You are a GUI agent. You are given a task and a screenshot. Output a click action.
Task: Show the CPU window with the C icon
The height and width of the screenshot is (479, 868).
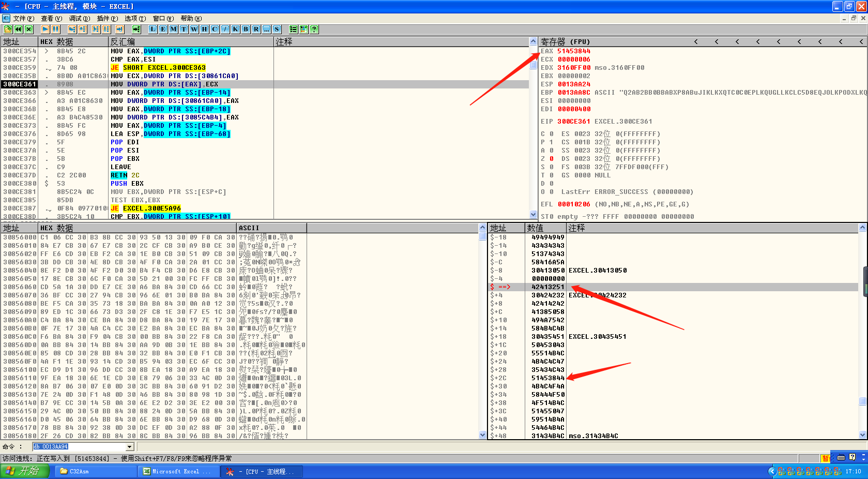click(215, 29)
